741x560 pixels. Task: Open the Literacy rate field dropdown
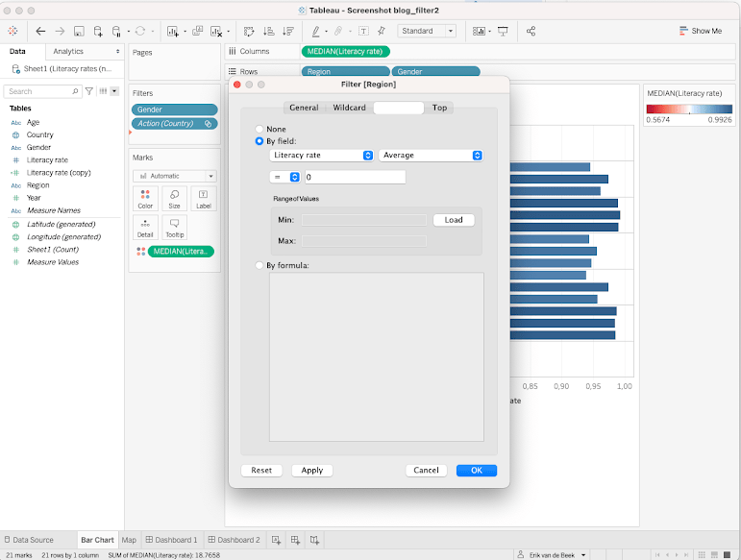[x=321, y=155]
